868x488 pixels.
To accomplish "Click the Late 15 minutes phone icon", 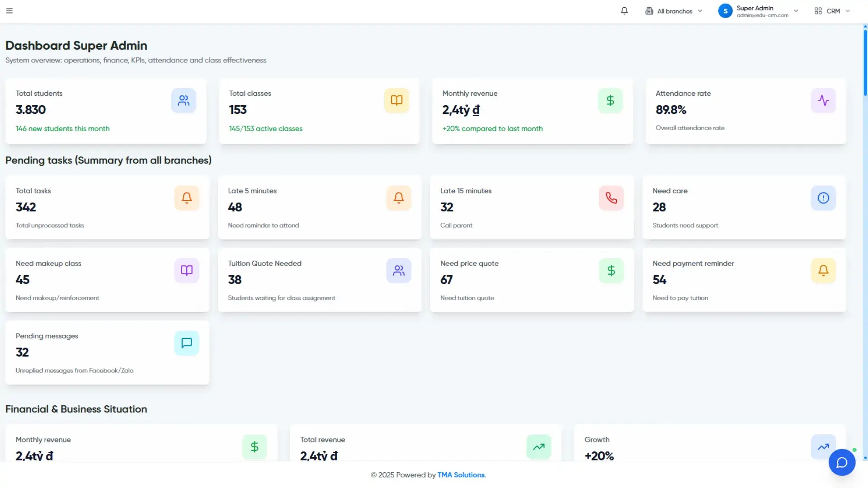I will click(611, 198).
